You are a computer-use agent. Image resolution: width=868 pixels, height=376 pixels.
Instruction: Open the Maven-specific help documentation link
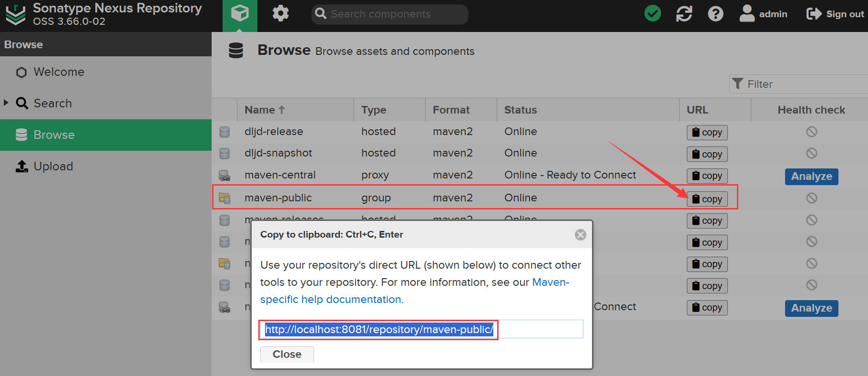click(x=415, y=291)
